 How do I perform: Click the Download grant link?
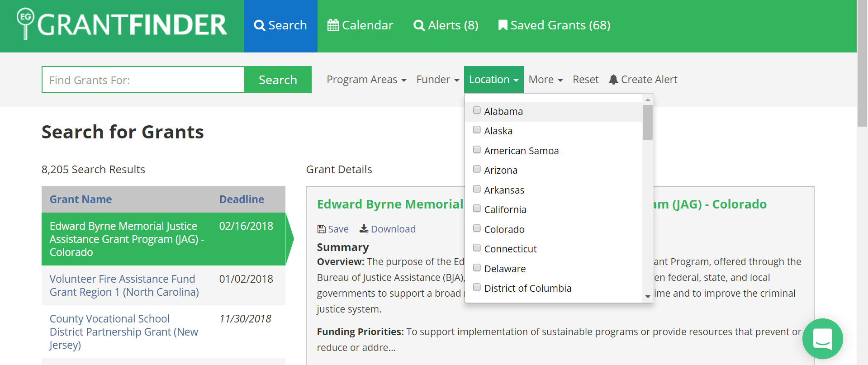pyautogui.click(x=388, y=229)
